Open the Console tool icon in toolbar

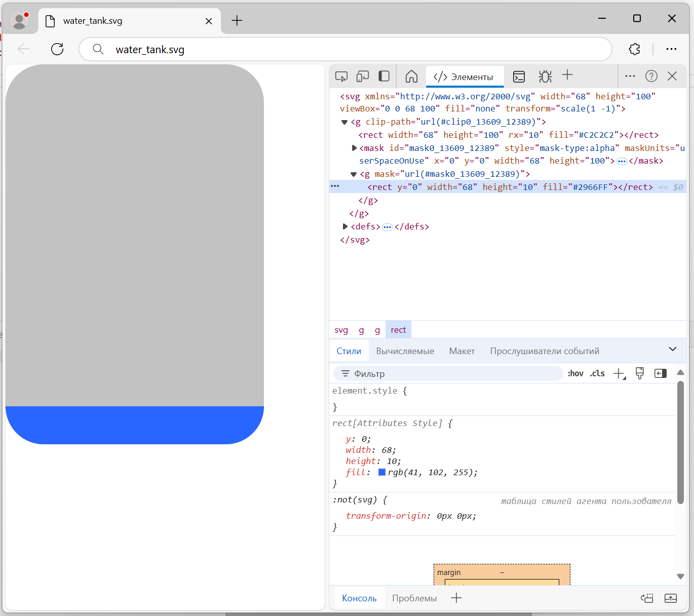(519, 76)
